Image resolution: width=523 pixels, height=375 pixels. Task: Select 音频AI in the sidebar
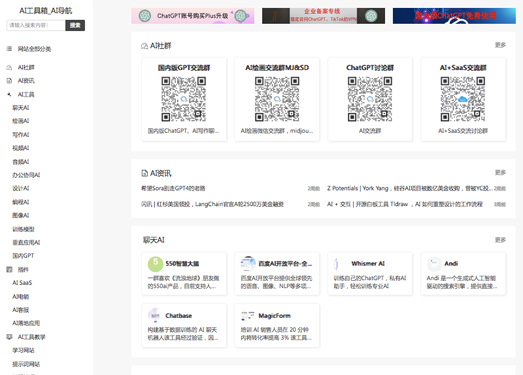coord(21,162)
